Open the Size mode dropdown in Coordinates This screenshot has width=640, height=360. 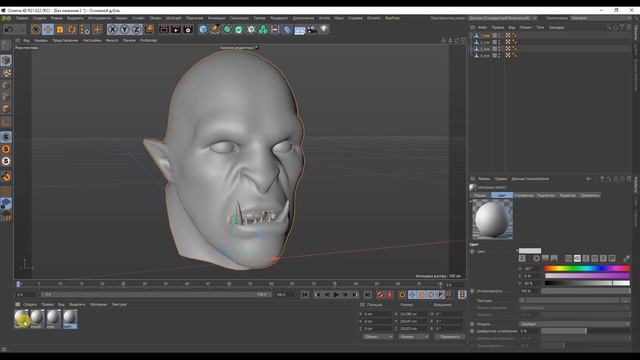point(413,337)
